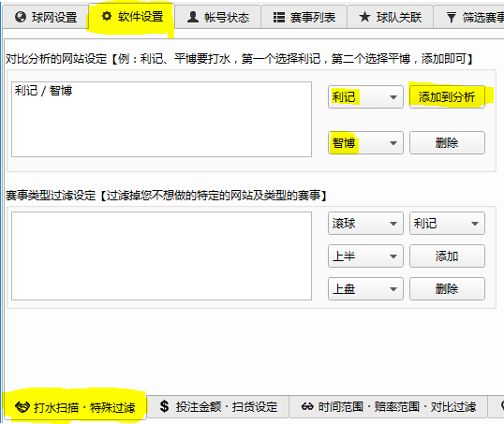Open the 筛选赛事 tab
Screen dimensions: 504x424
[469, 17]
